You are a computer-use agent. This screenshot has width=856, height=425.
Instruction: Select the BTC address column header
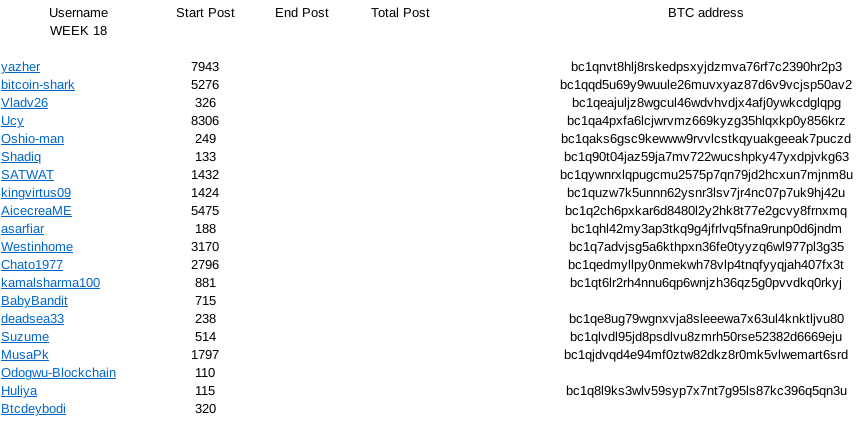[x=705, y=13]
